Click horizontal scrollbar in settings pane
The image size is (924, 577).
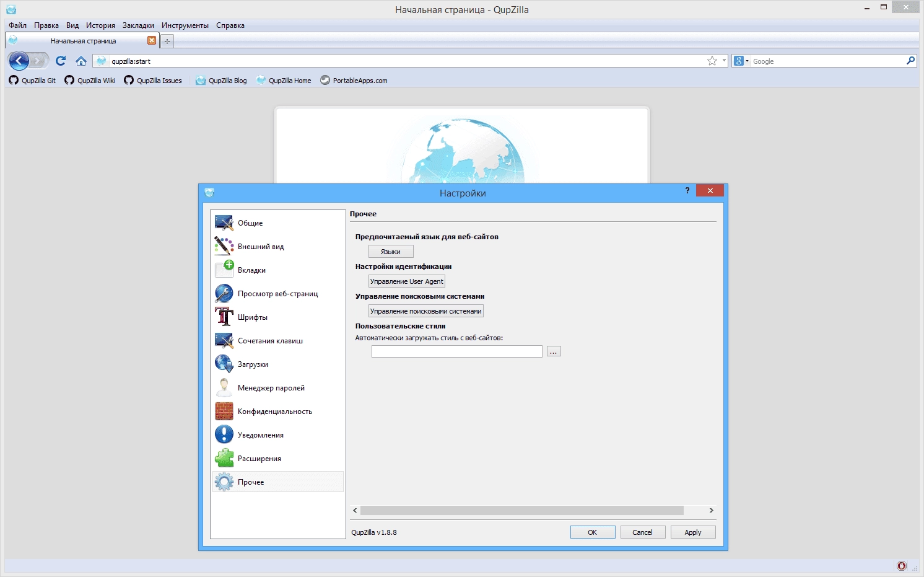coord(521,511)
